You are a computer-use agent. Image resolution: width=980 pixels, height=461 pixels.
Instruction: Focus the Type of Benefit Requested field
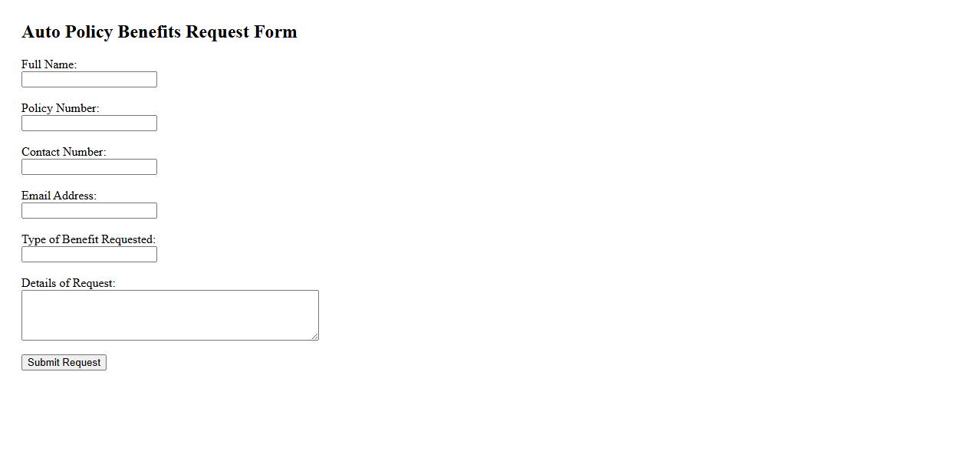(89, 255)
